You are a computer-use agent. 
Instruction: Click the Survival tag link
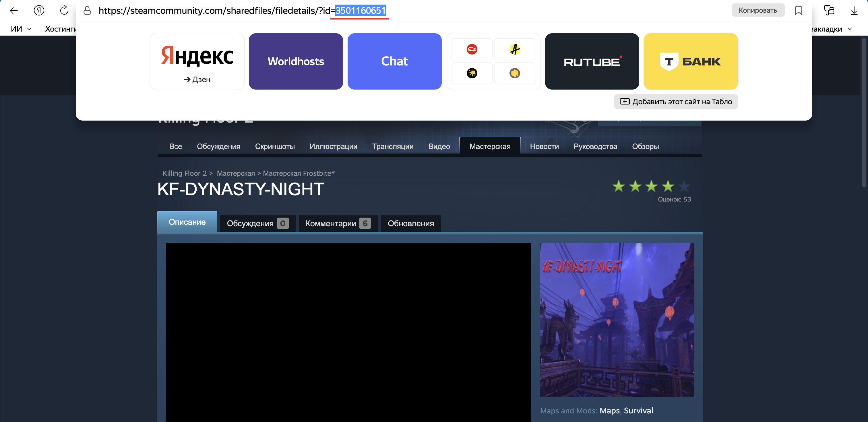(638, 411)
